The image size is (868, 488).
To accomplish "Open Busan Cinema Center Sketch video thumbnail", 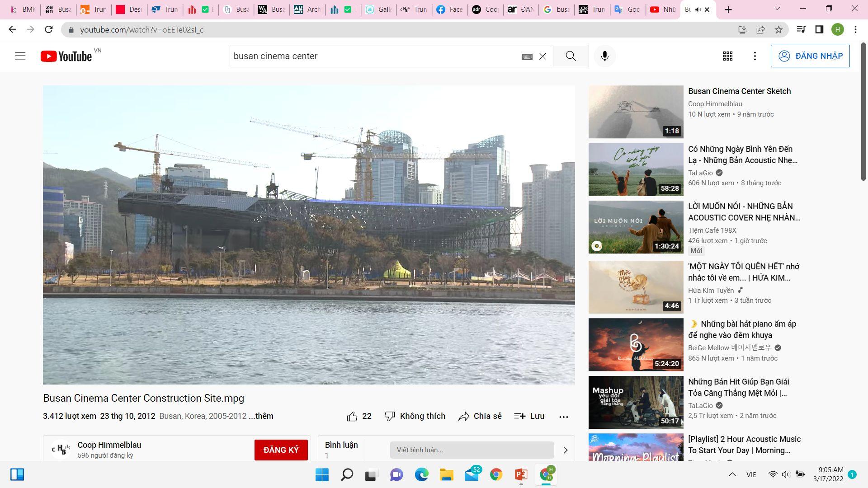I will click(636, 112).
